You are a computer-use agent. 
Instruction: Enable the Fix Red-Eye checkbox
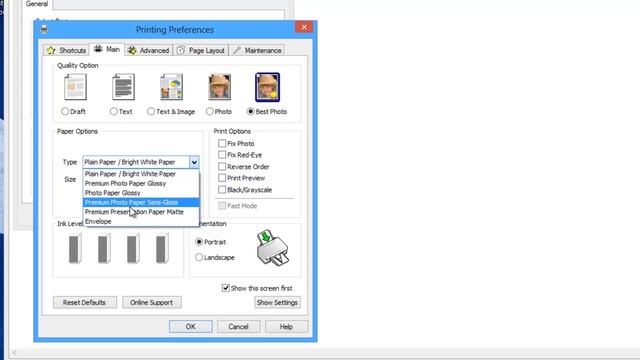(x=222, y=155)
